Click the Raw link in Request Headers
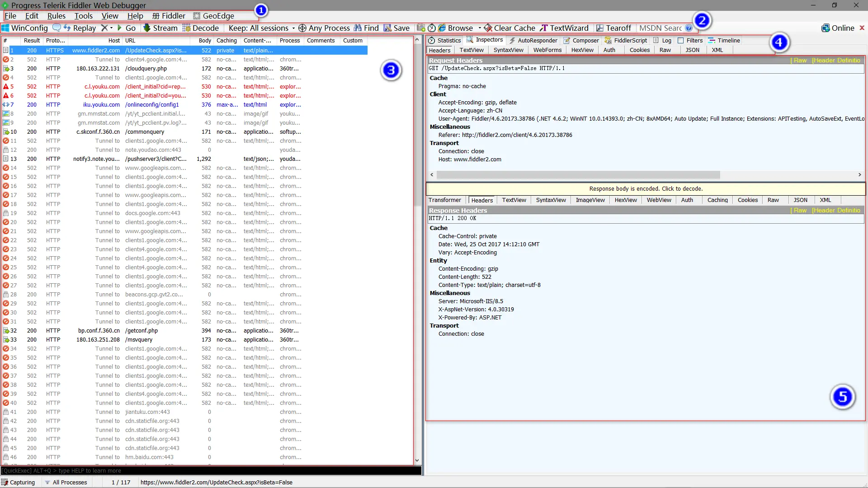The image size is (868, 488). pyautogui.click(x=799, y=60)
